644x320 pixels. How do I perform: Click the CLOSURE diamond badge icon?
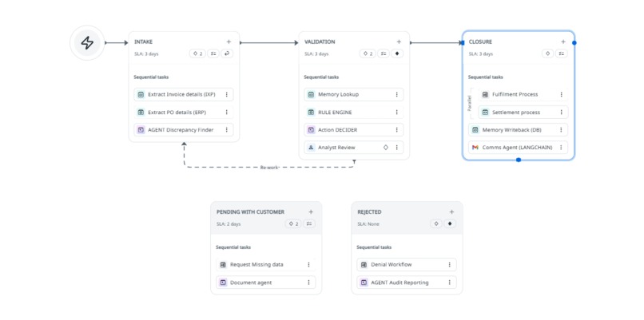547,53
